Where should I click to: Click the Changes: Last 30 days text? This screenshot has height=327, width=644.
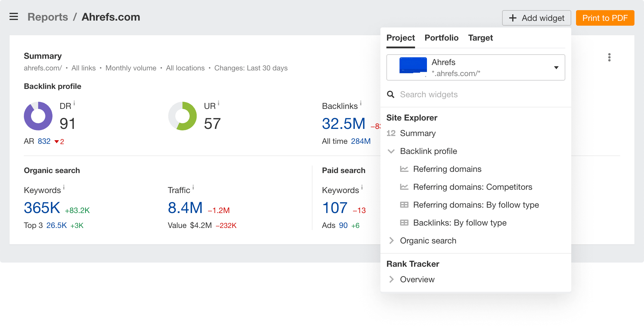coord(251,68)
